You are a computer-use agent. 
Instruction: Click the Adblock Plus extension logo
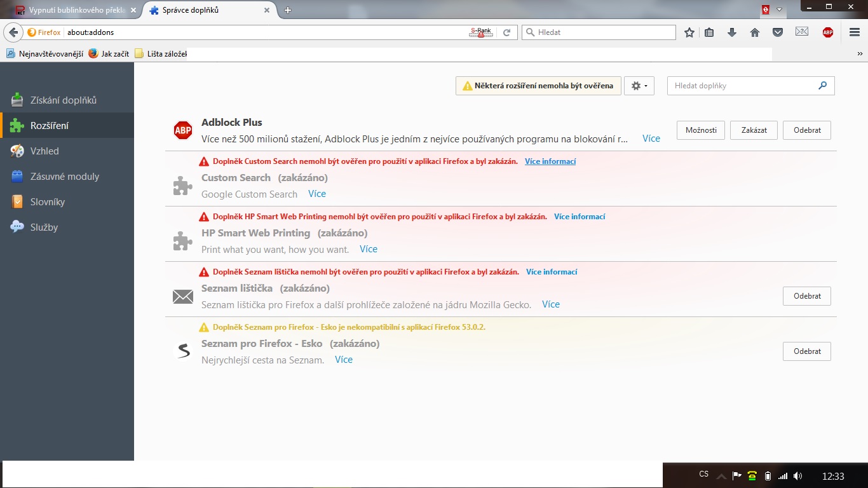click(x=183, y=130)
